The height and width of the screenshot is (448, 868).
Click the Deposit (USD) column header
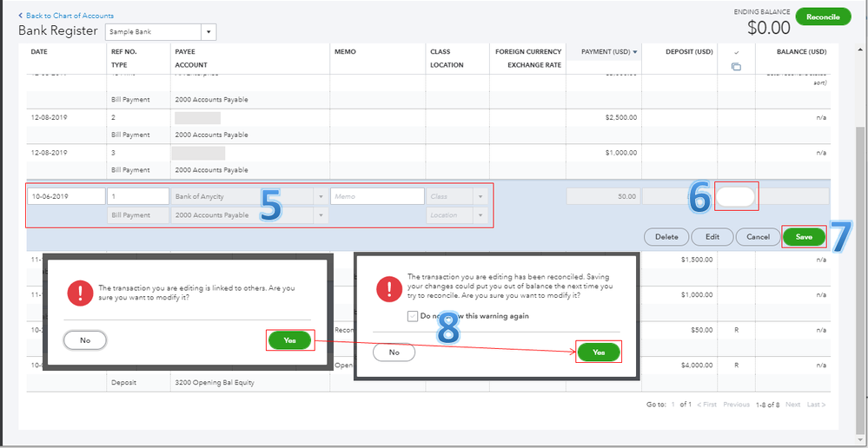pyautogui.click(x=689, y=52)
